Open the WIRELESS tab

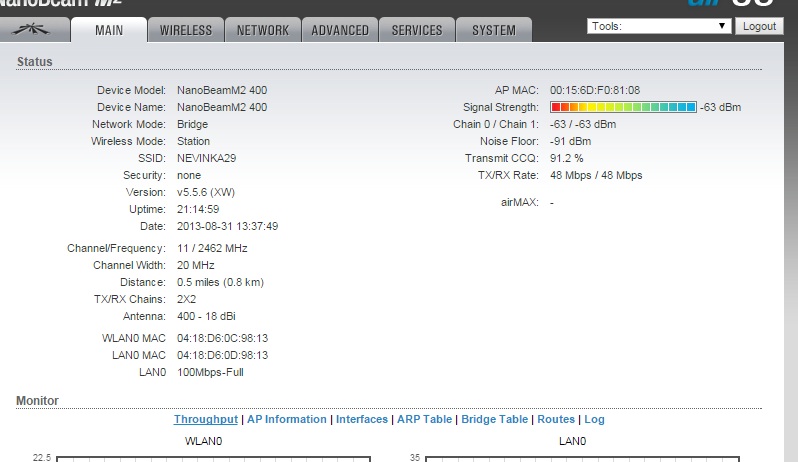tap(186, 30)
